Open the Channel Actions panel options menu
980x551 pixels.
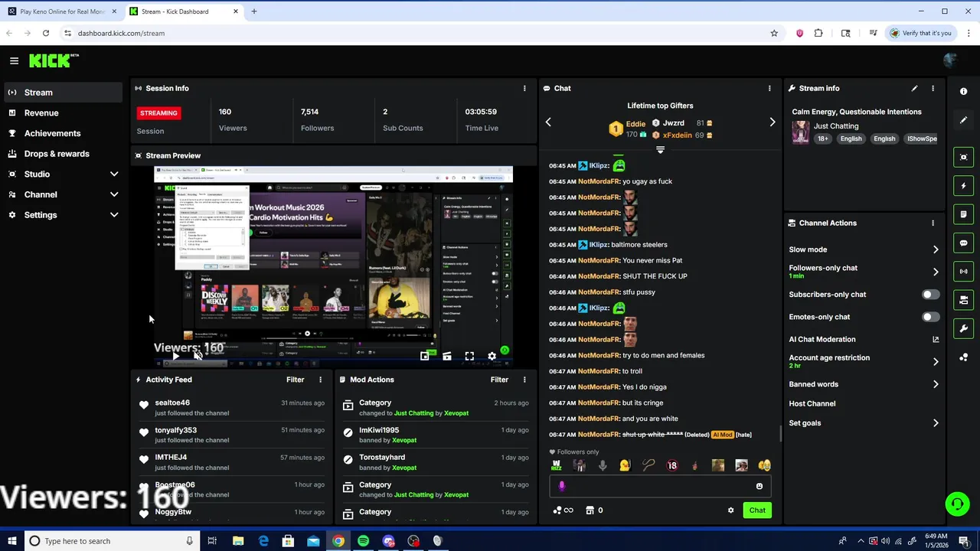[933, 223]
